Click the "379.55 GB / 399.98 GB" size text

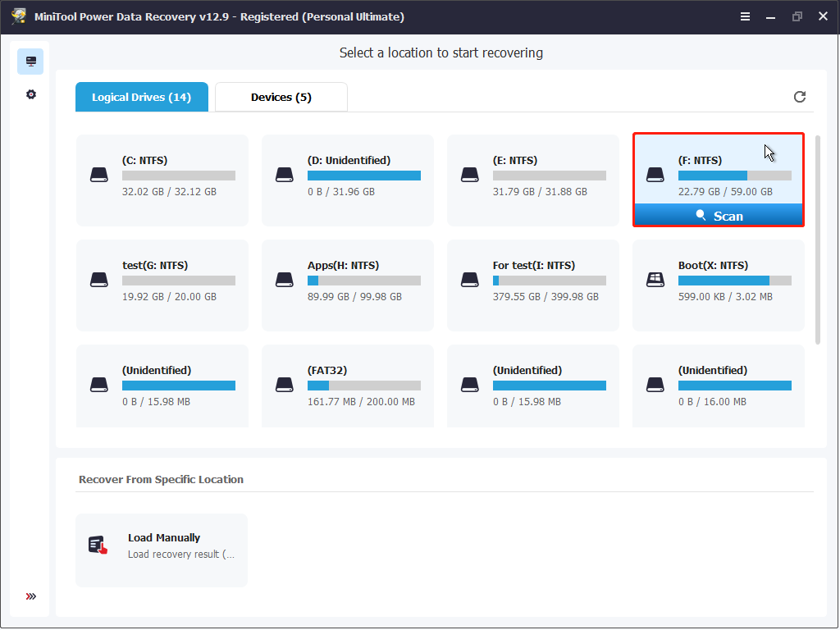pos(546,297)
